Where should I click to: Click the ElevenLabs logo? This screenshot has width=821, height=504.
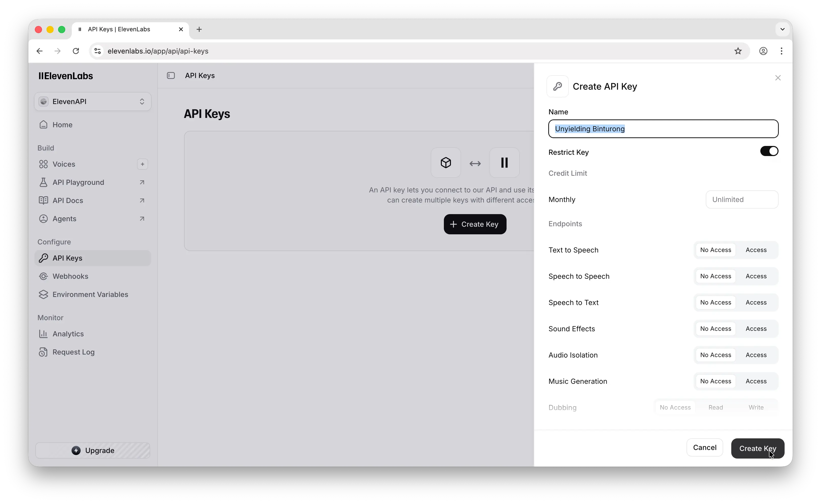pos(65,76)
